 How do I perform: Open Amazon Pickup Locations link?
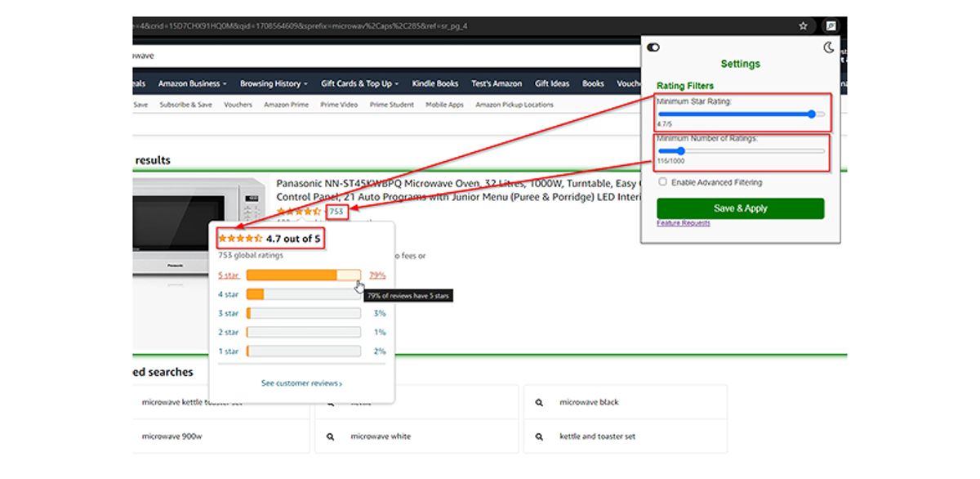[x=514, y=105]
